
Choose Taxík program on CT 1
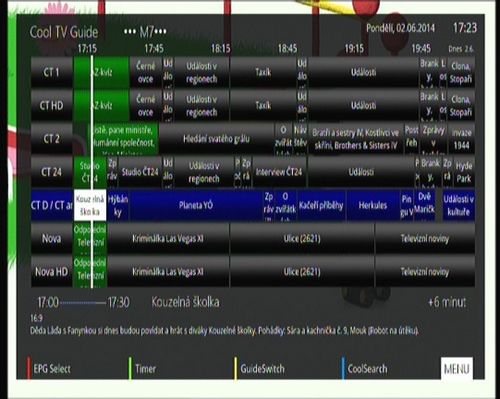click(263, 72)
